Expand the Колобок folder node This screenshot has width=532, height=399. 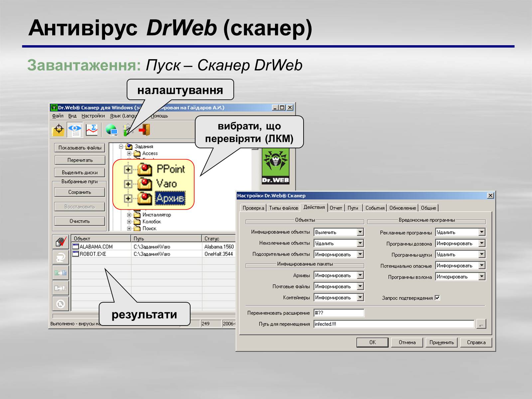[x=129, y=222]
